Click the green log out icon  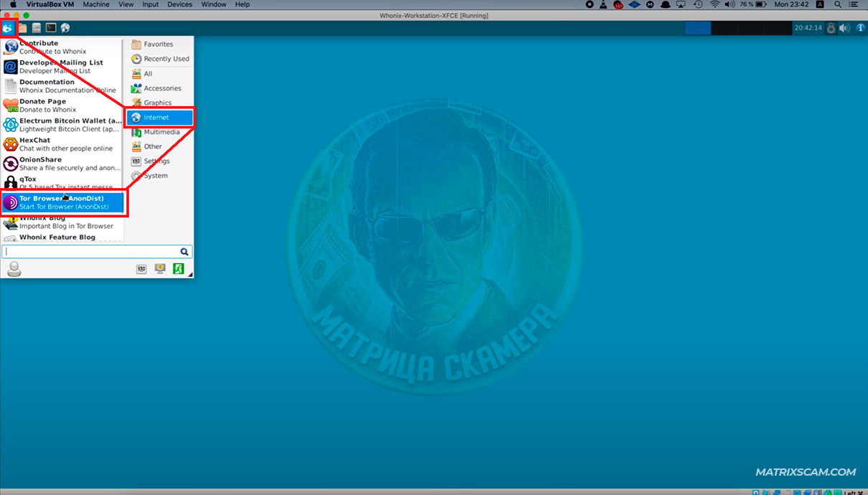click(178, 269)
